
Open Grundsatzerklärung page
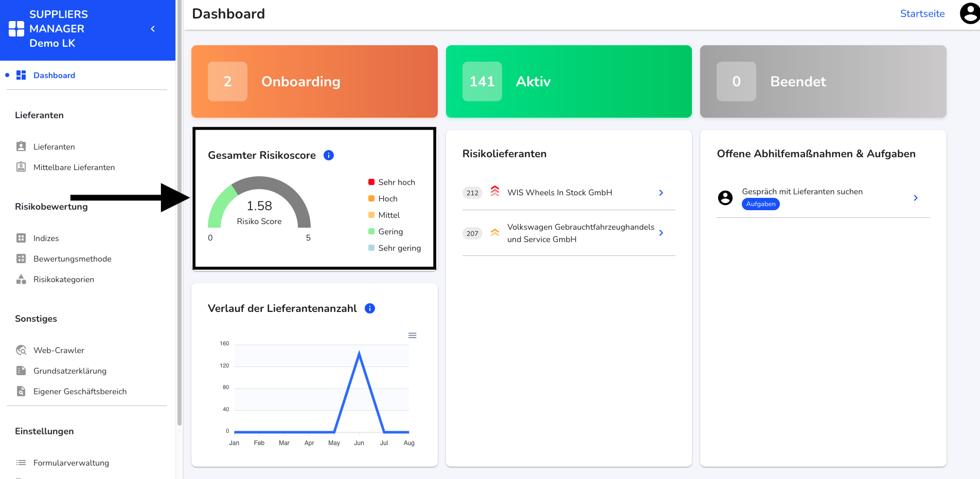(x=70, y=371)
